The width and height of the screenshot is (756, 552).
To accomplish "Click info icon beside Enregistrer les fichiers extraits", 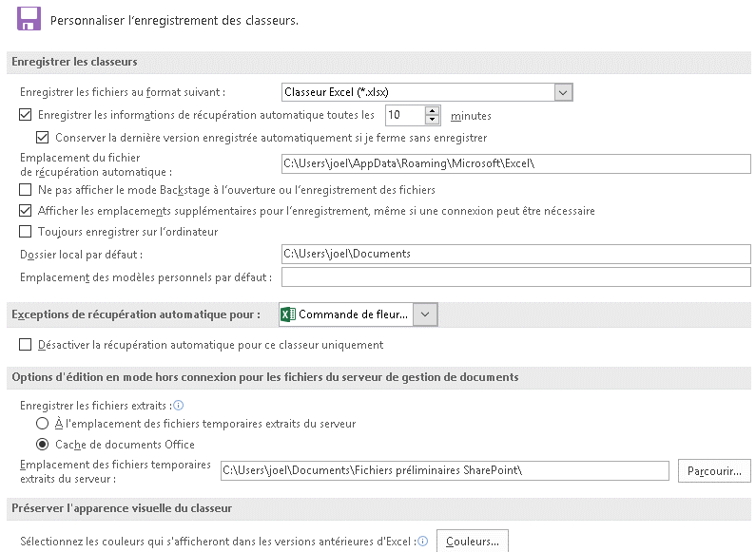I will [179, 406].
